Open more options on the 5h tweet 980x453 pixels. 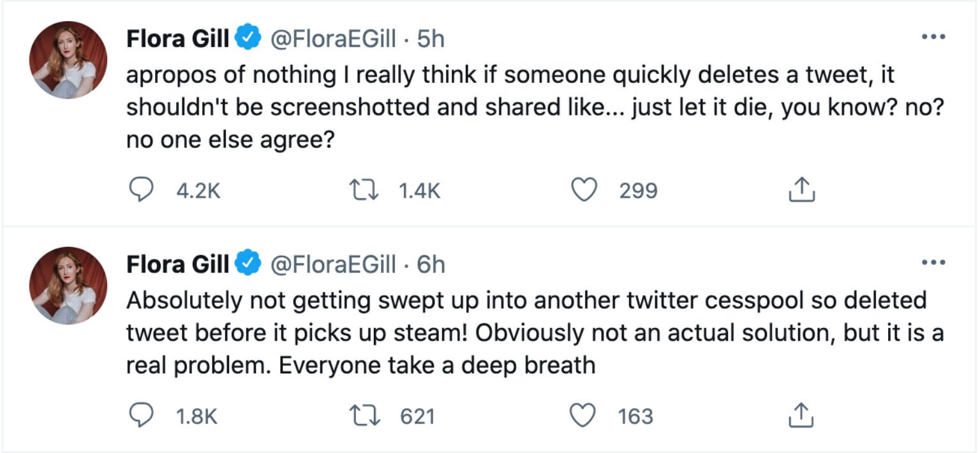pos(933,37)
